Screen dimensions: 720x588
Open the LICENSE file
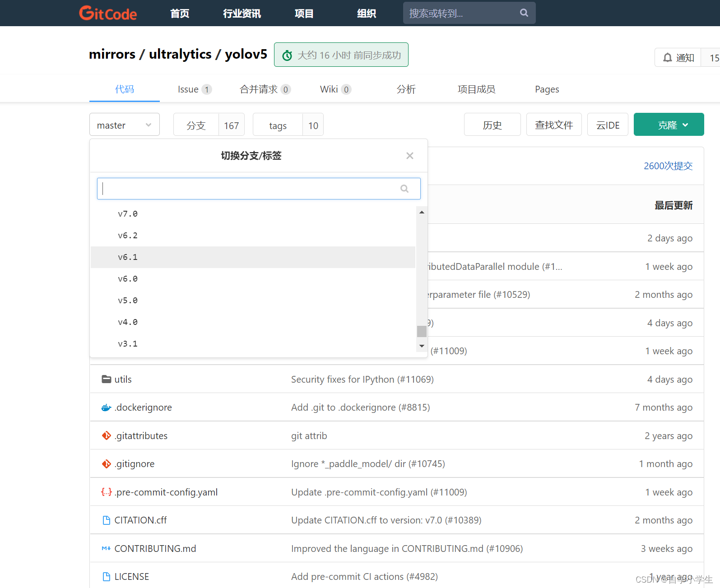click(131, 577)
